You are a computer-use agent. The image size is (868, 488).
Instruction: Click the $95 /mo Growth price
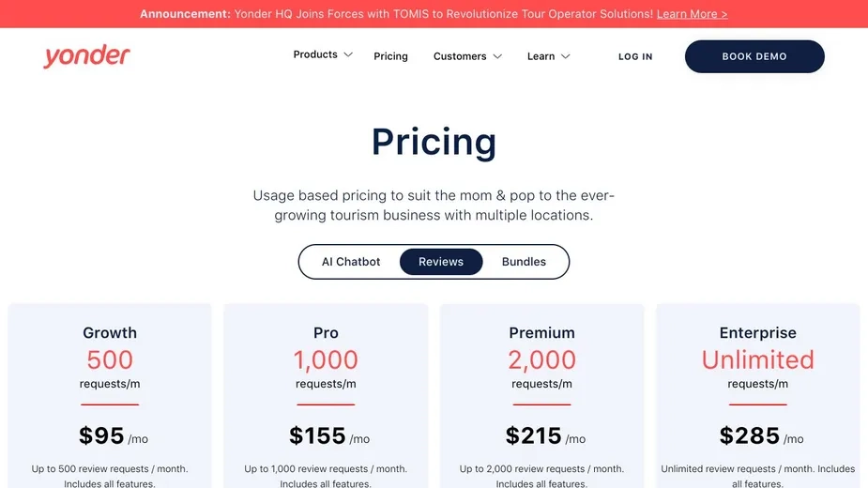tap(113, 436)
